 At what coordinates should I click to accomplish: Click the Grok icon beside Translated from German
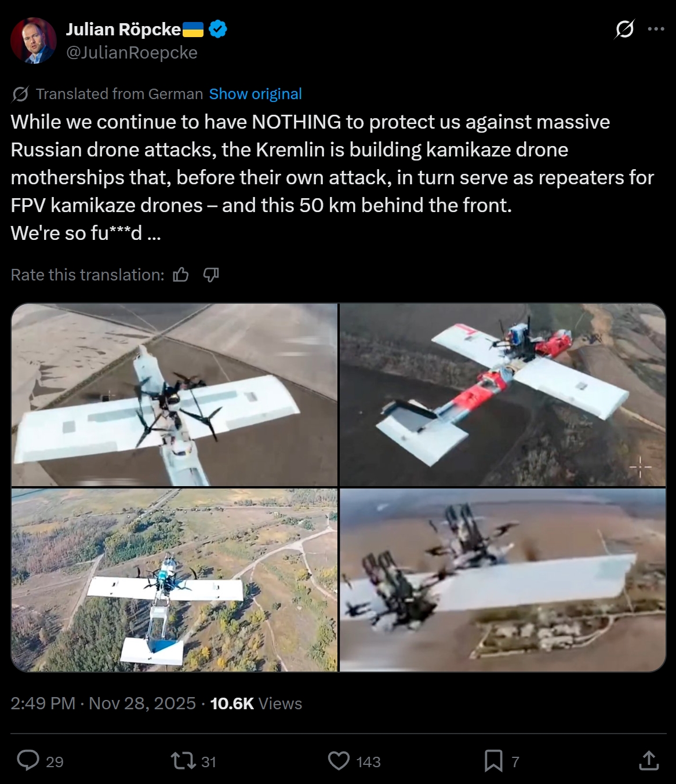(x=20, y=94)
